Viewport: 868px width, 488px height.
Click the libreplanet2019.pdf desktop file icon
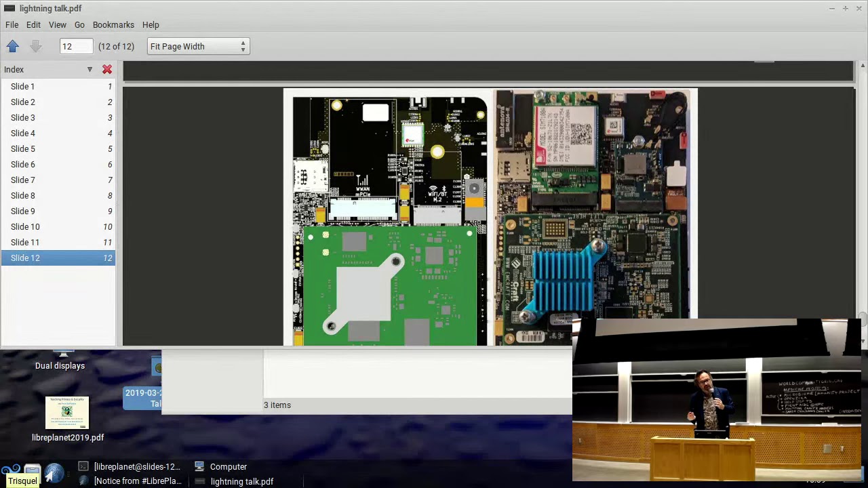pos(67,413)
